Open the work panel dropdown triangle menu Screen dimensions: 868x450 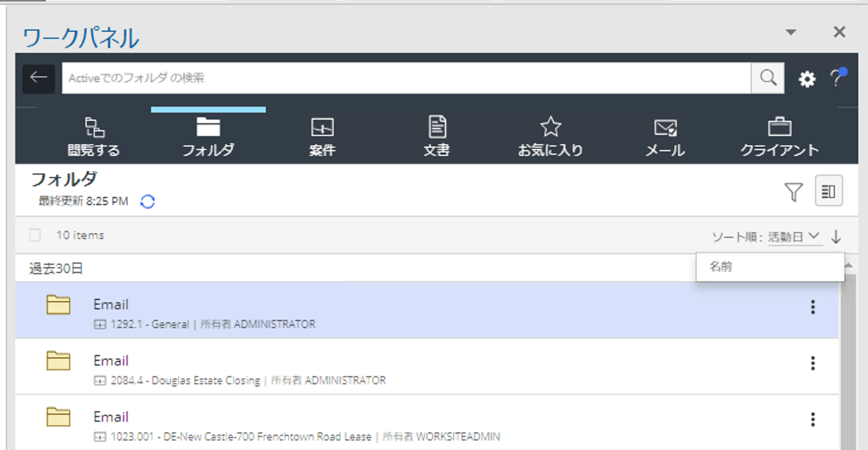(x=791, y=32)
